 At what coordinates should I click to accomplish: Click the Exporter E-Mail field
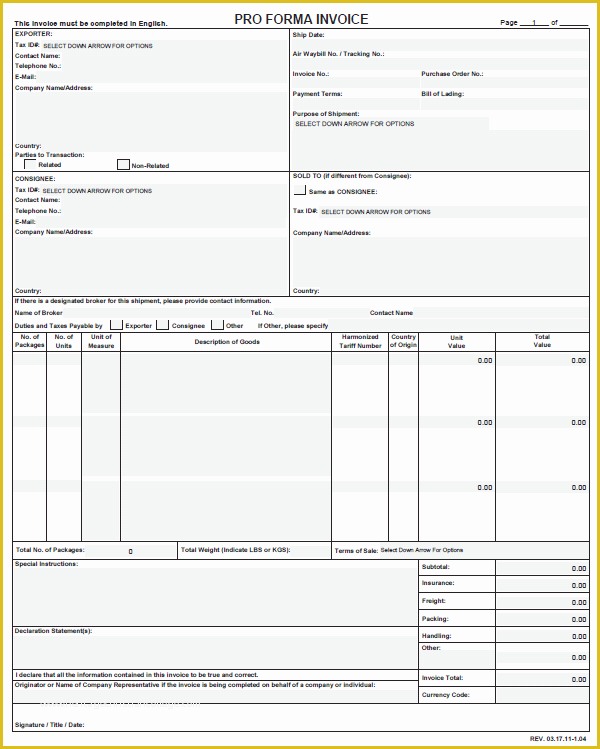pyautogui.click(x=162, y=77)
